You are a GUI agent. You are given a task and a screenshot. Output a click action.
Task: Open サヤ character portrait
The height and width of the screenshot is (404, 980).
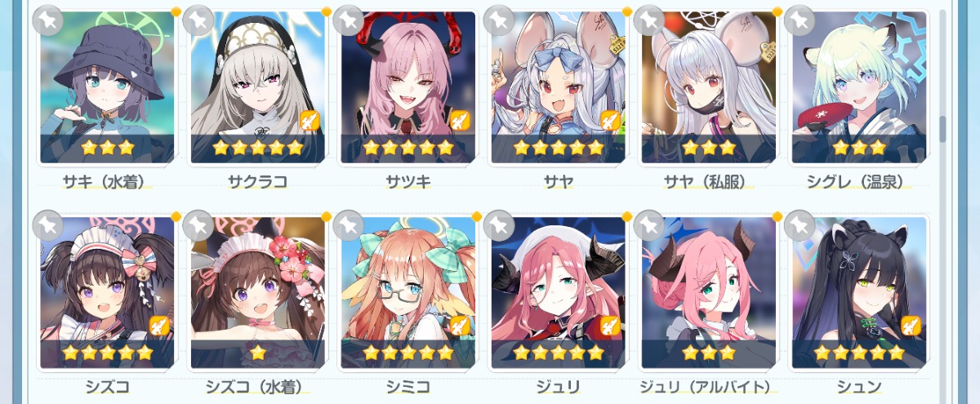click(559, 86)
